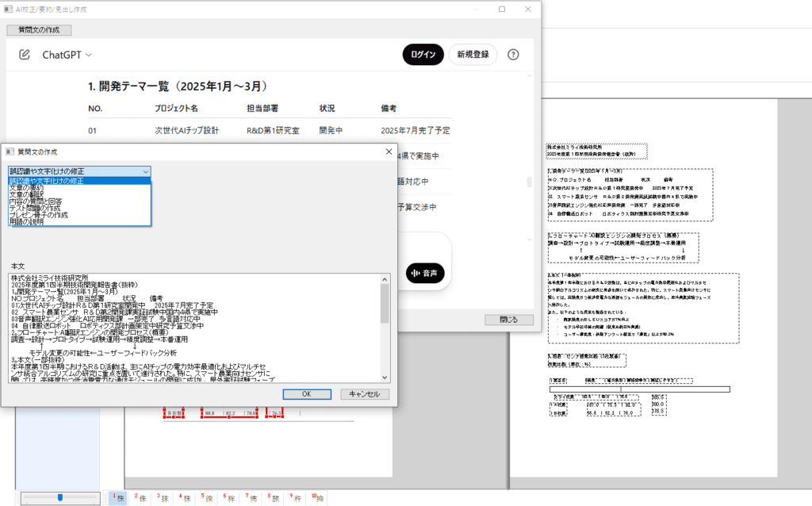Click the red-boxed B社製 recognition region
812x506 pixels.
click(x=174, y=412)
